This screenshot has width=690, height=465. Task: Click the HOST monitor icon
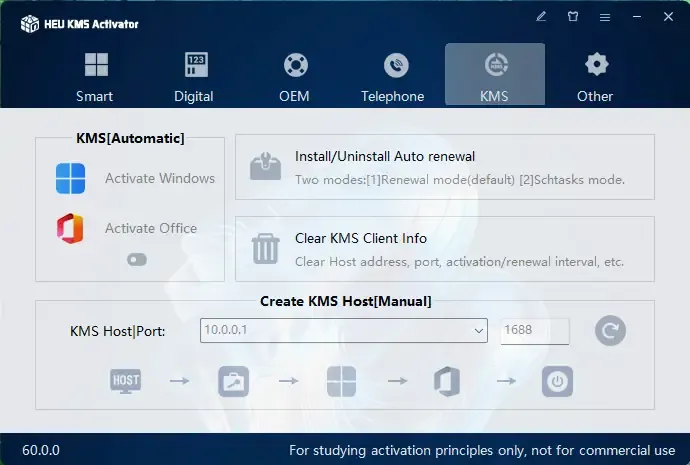[126, 381]
